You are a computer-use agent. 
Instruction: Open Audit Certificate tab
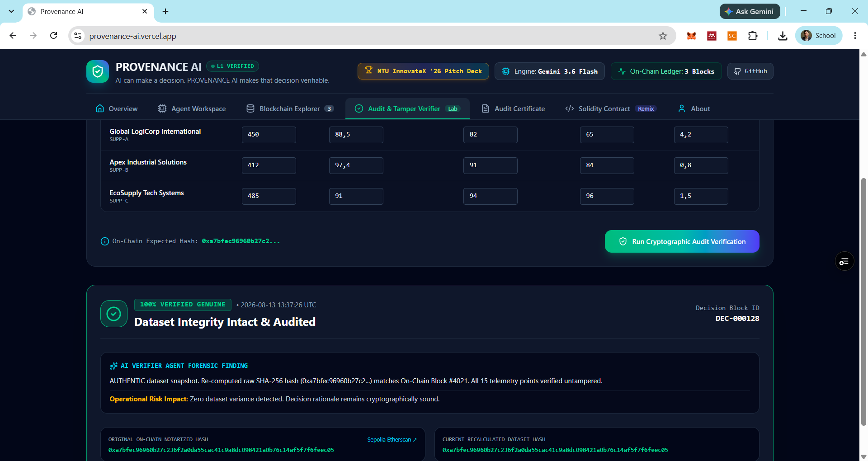tap(513, 108)
